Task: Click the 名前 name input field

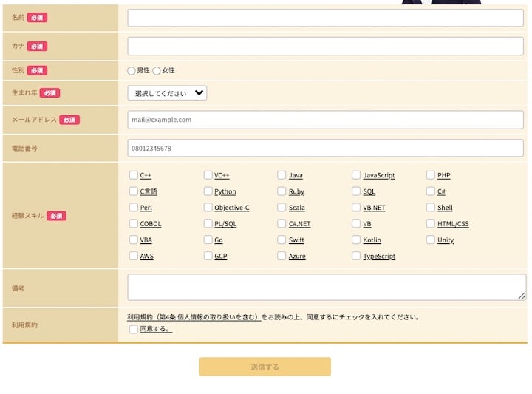Action: 325,18
